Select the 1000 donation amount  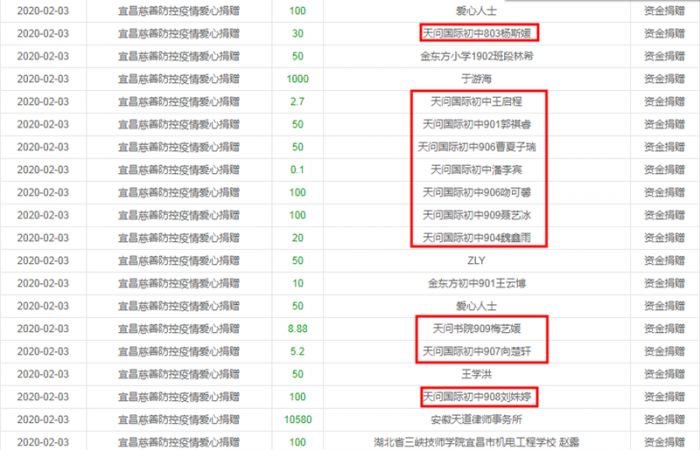tap(297, 79)
